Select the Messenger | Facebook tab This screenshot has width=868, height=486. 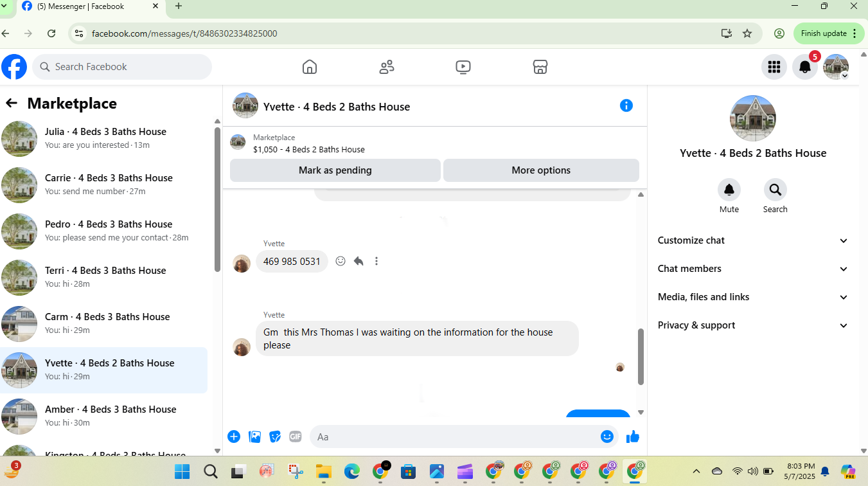tap(90, 6)
